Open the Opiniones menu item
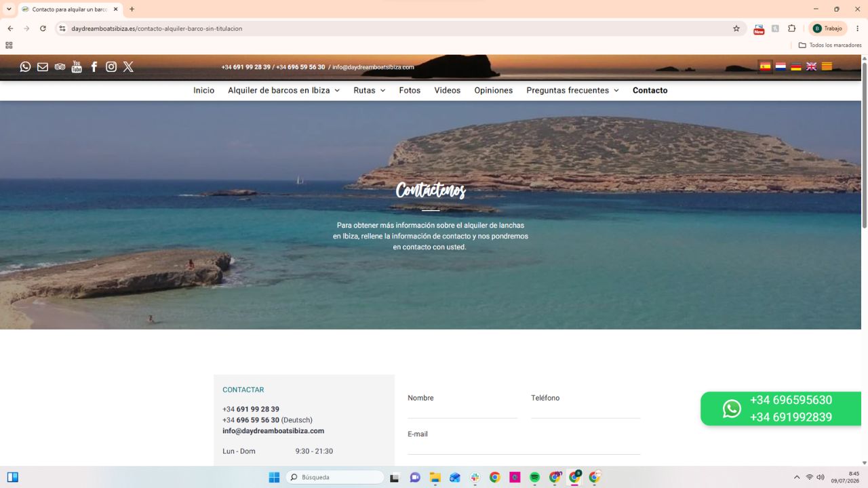The height and width of the screenshot is (488, 868). tap(494, 90)
